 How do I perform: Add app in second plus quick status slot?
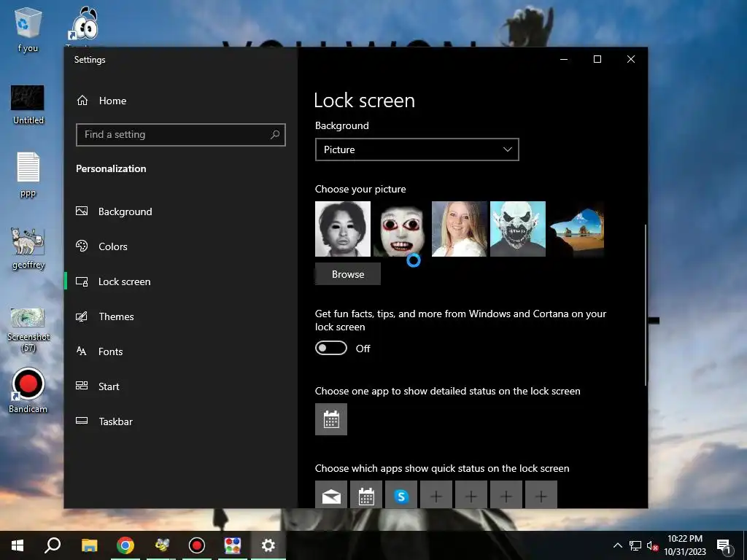click(x=471, y=496)
